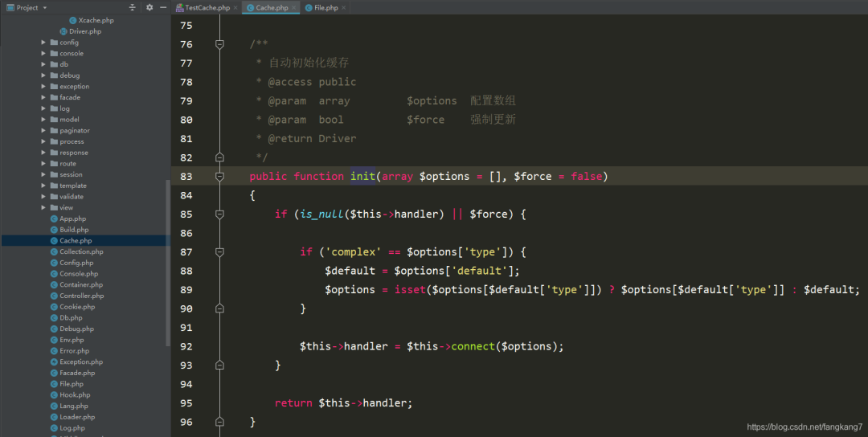Click the Project panel vertical scrollbar

168,263
